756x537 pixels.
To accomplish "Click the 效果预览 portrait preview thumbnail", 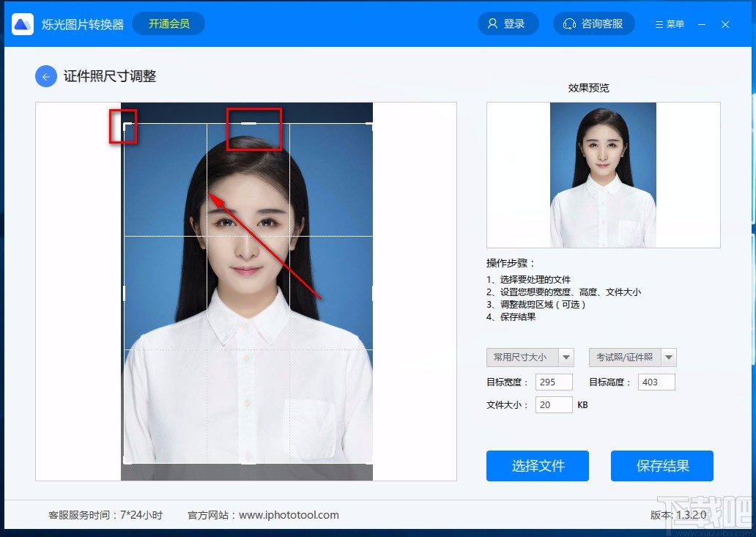I will [x=603, y=175].
